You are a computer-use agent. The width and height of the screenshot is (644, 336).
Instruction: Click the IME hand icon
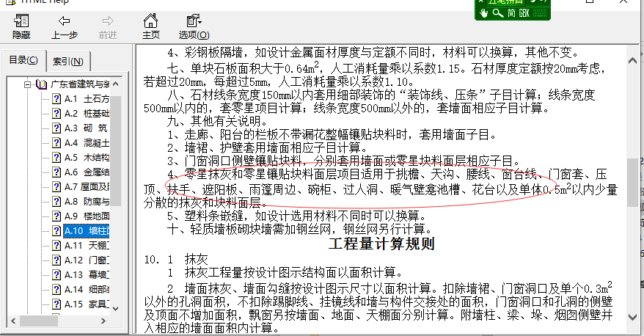(x=484, y=13)
